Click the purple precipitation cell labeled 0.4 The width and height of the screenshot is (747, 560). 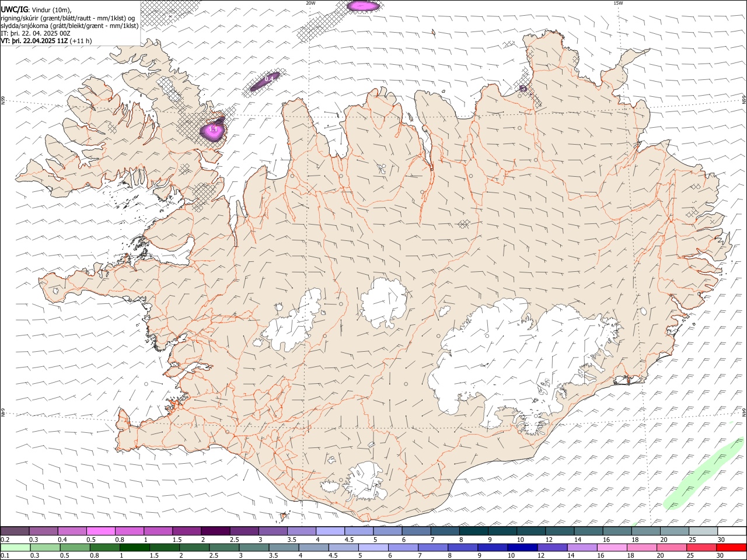pos(266,82)
